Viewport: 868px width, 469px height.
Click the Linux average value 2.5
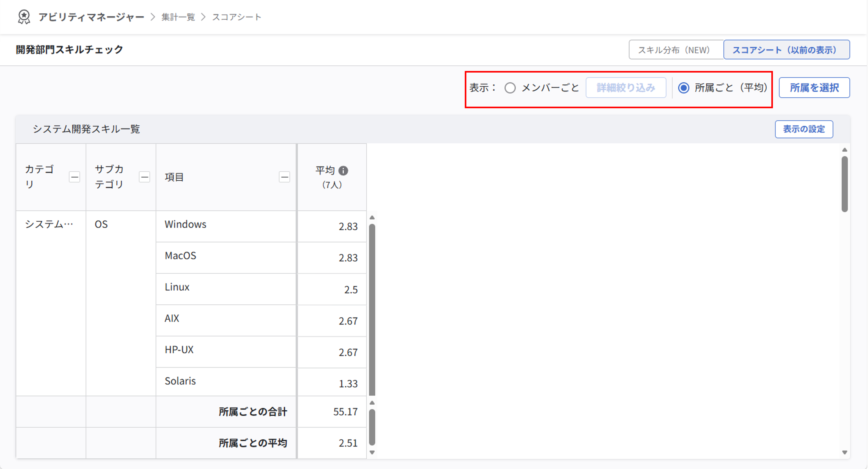click(351, 290)
